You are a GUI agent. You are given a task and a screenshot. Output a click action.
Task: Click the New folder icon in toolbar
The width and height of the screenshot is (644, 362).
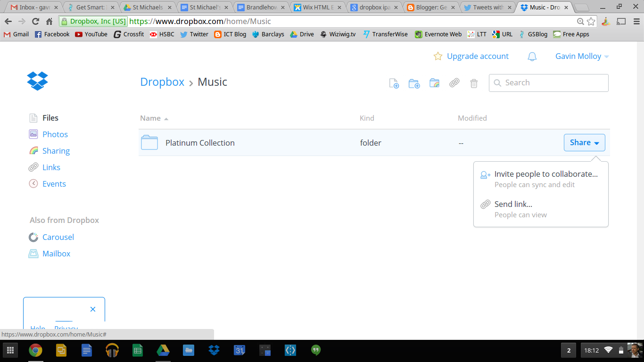coord(414,83)
